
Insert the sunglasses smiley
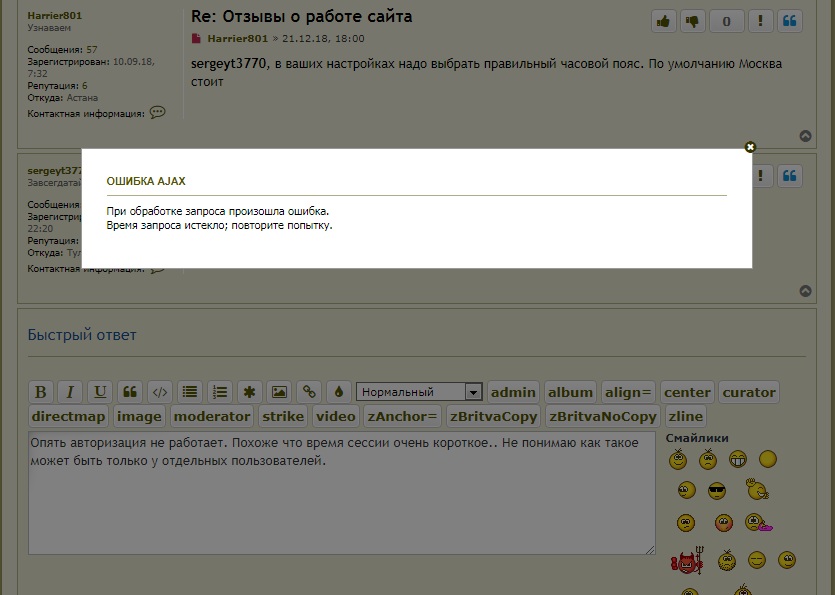pyautogui.click(x=716, y=490)
